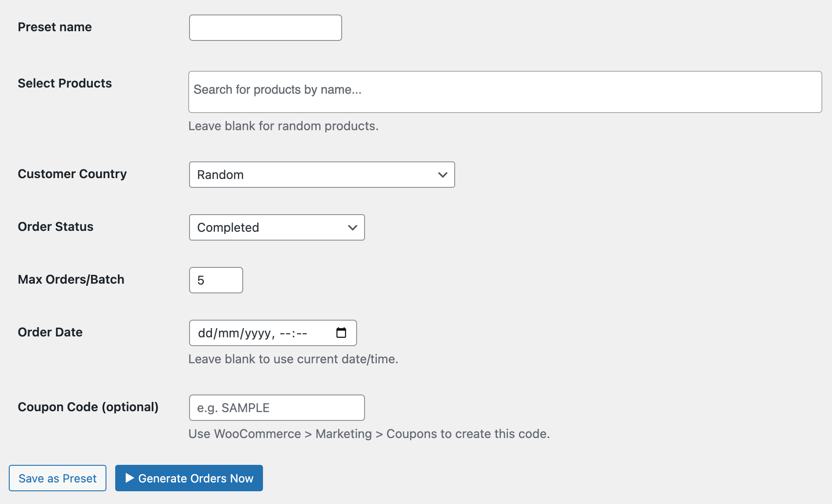The height and width of the screenshot is (504, 832).
Task: Click the "Max Orders/Batch" field label
Action: 71,280
